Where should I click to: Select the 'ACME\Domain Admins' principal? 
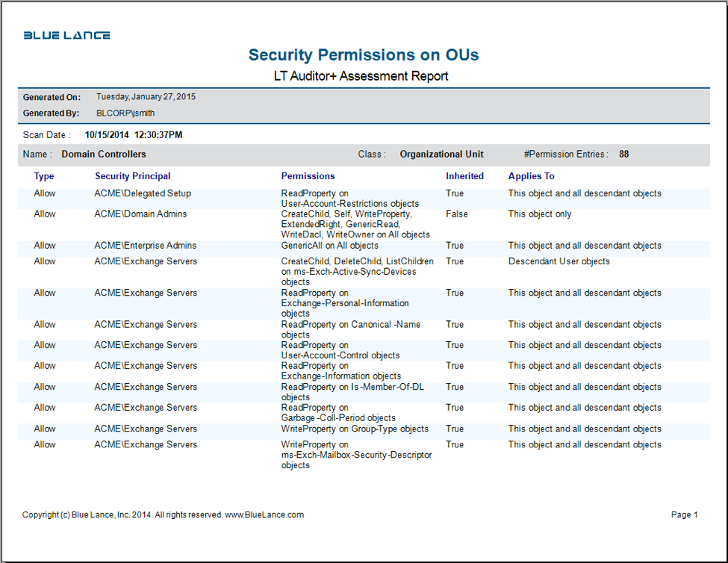140,214
